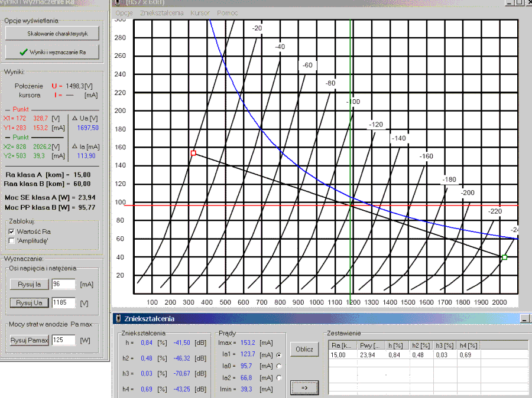Open the Pomoc menu
This screenshot has height=398, width=532.
click(x=228, y=13)
